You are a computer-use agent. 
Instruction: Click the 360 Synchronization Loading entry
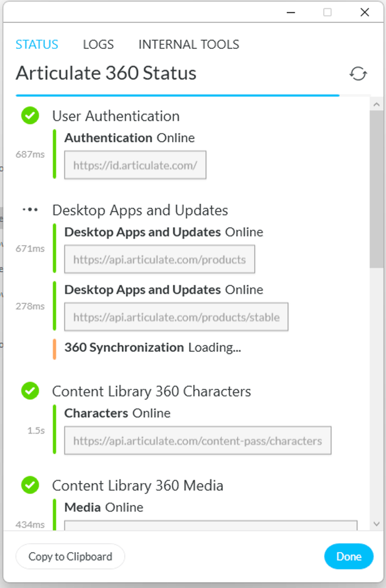[152, 348]
